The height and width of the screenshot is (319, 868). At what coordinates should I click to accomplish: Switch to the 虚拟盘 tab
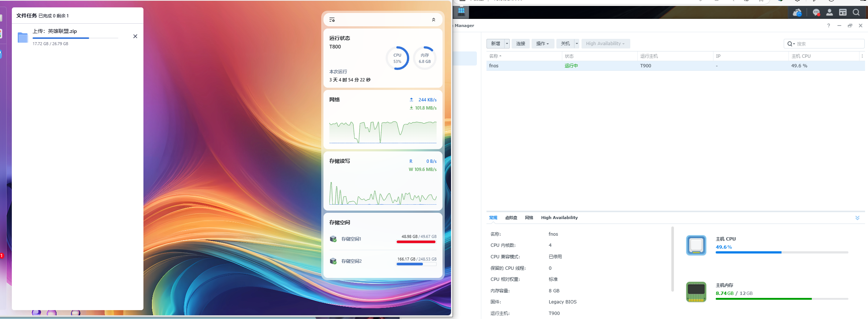tap(511, 218)
